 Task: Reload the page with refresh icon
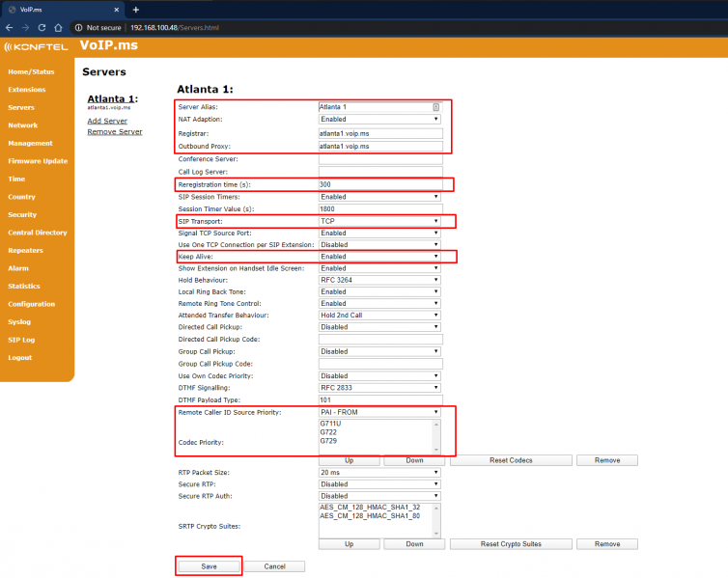pyautogui.click(x=42, y=28)
